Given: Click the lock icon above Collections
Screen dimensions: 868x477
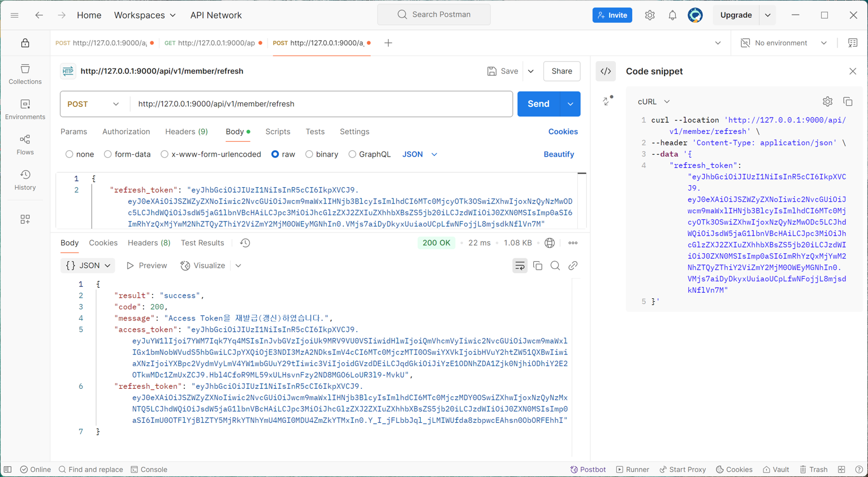Looking at the screenshot, I should tap(25, 43).
